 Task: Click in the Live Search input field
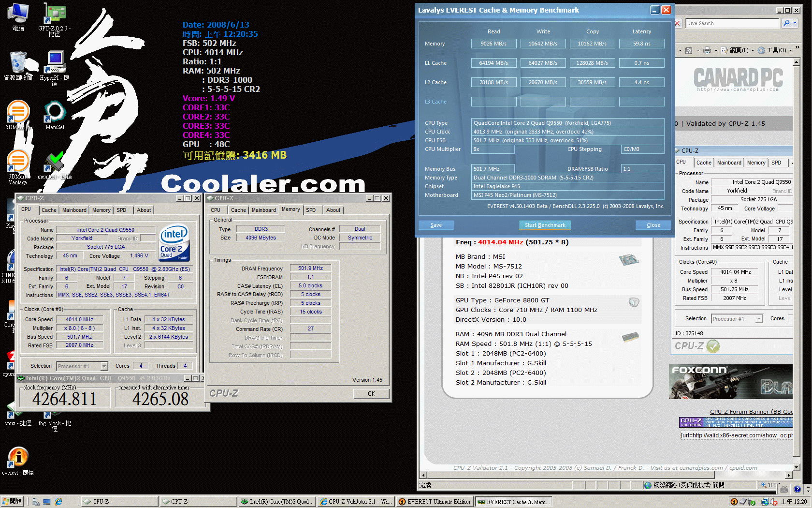732,23
